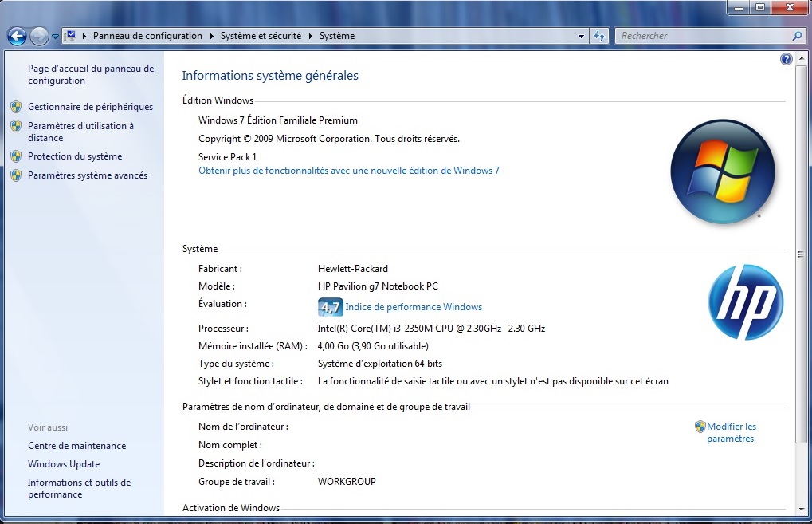Click the HP Pavilion g7 Notebook PC text
Screen dimensions: 812x524
point(378,286)
